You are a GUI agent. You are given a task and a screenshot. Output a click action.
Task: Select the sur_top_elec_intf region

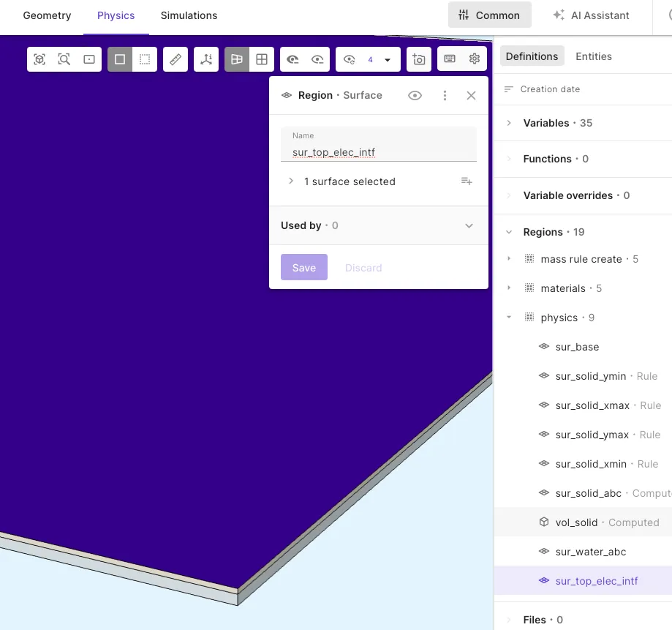tap(583, 581)
